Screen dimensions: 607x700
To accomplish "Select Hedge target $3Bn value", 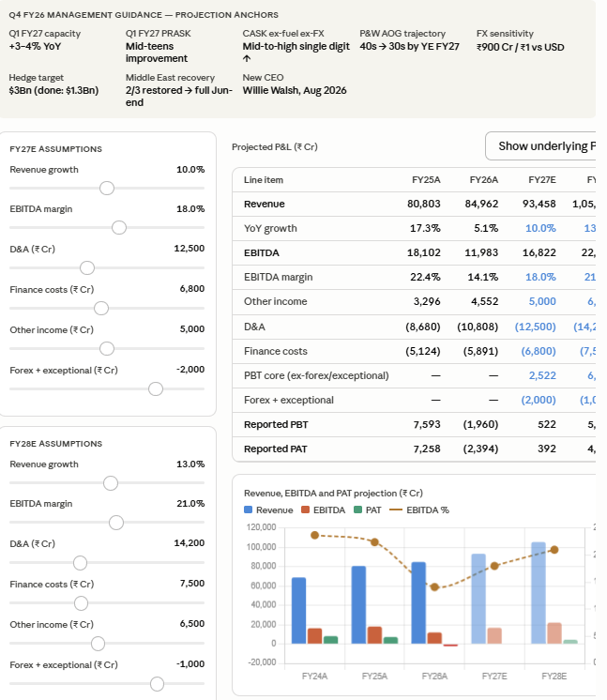I will coord(53,90).
